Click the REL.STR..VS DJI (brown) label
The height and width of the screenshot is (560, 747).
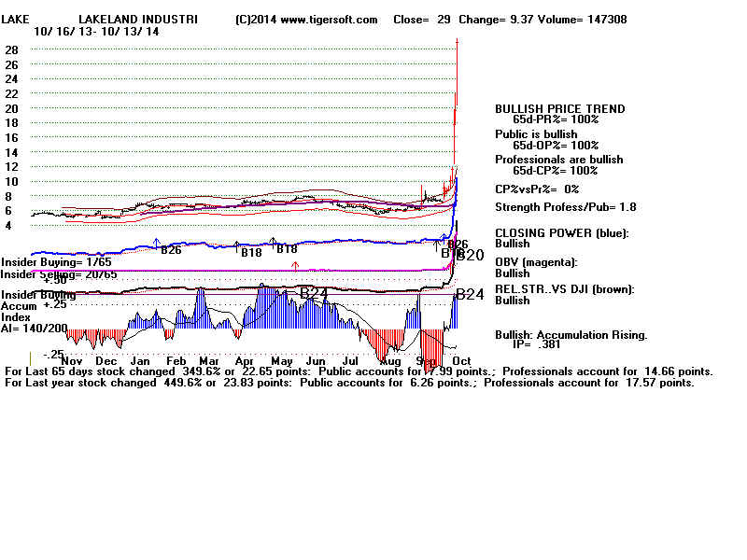[x=565, y=289]
